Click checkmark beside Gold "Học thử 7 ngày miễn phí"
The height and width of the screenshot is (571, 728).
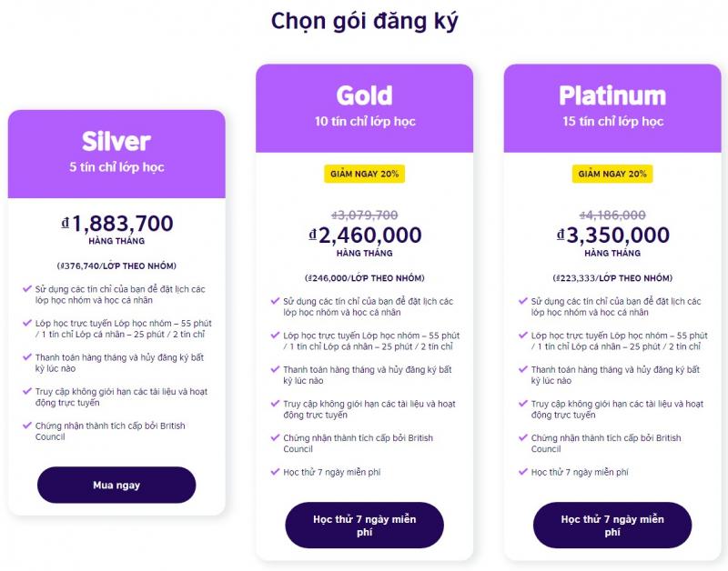(x=276, y=472)
